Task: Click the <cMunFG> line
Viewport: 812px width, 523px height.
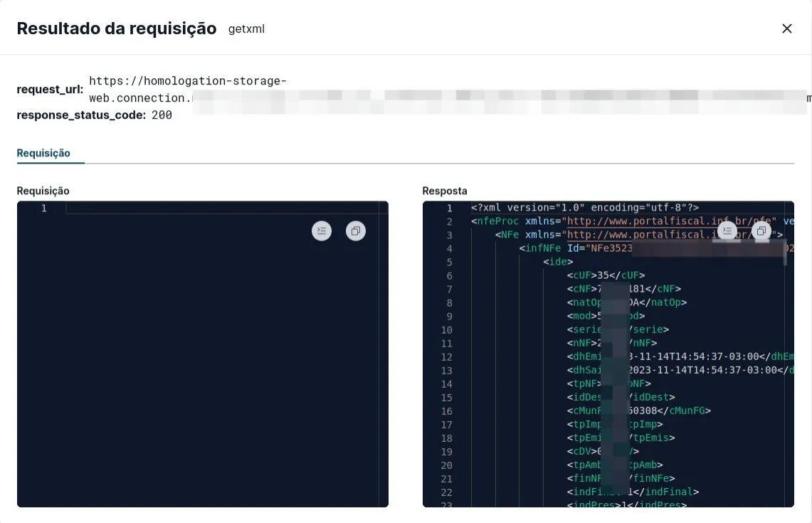Action: coord(638,411)
